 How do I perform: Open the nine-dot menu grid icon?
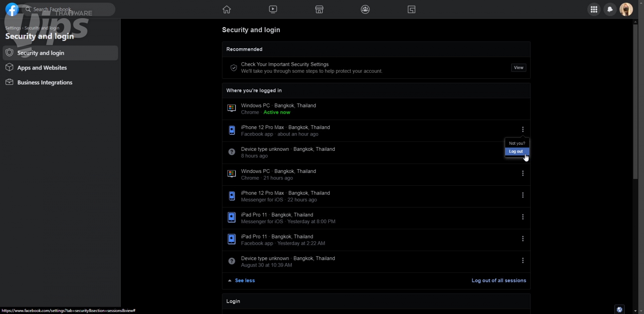[x=594, y=9]
